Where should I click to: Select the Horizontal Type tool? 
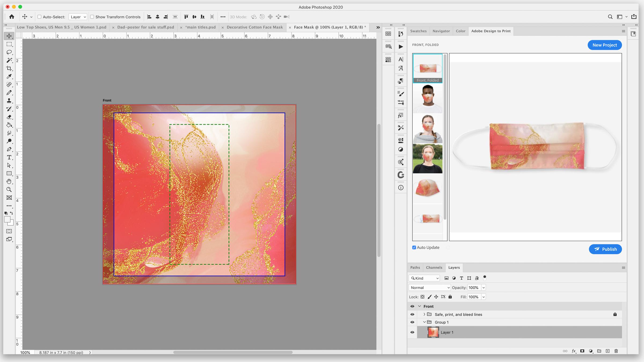tap(9, 157)
